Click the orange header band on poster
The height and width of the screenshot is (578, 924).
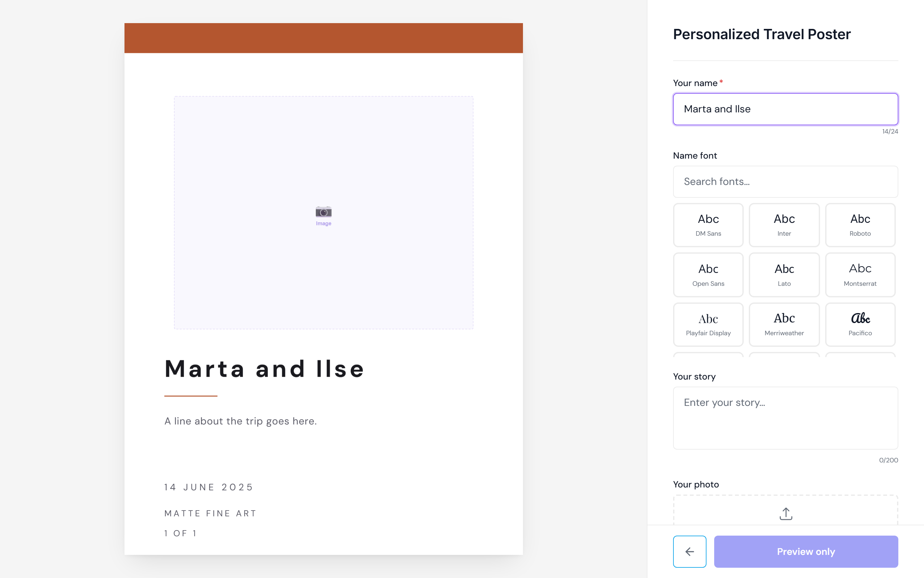[x=323, y=38]
